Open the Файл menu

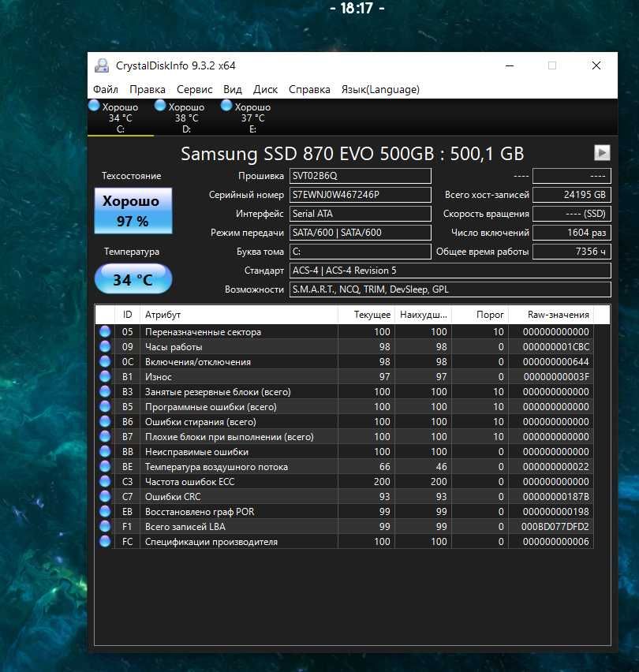point(106,89)
